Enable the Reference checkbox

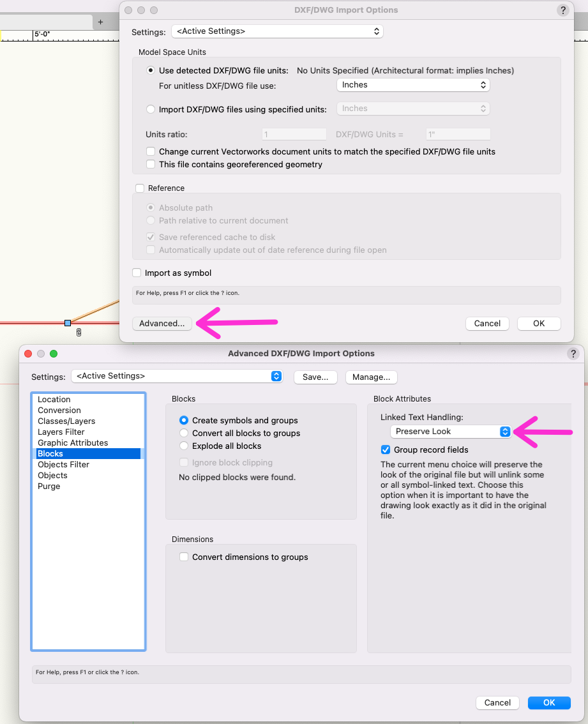tap(139, 188)
